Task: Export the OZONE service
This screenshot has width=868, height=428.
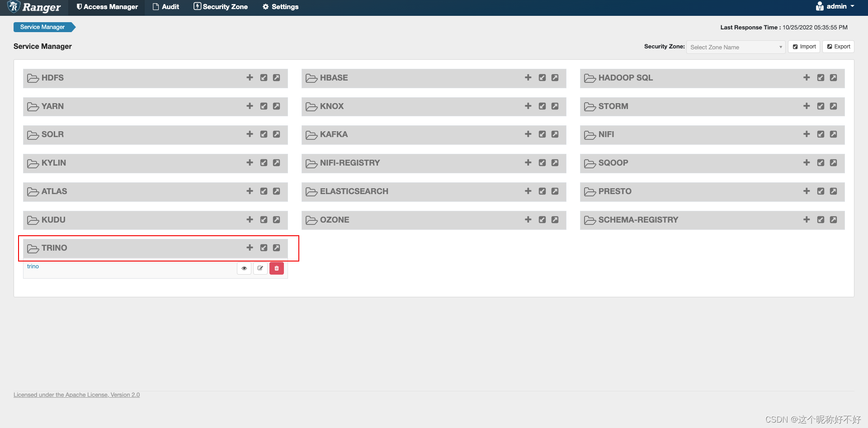Action: [x=555, y=219]
